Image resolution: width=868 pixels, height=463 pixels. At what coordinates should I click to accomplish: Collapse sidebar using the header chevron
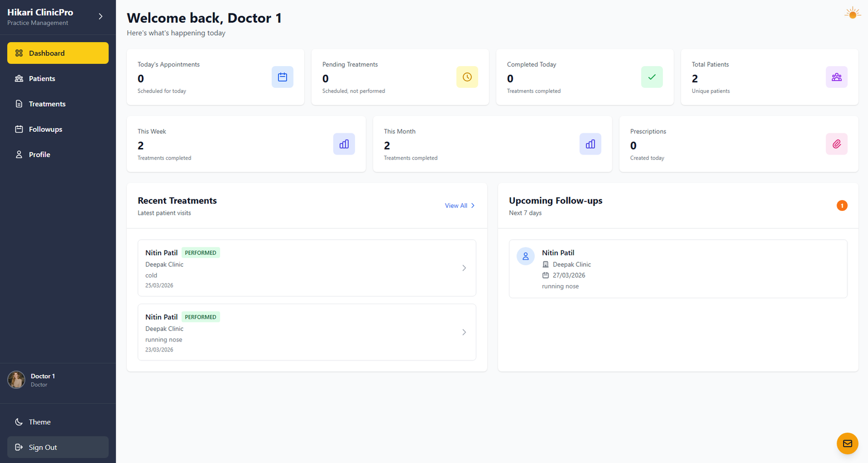pyautogui.click(x=100, y=17)
